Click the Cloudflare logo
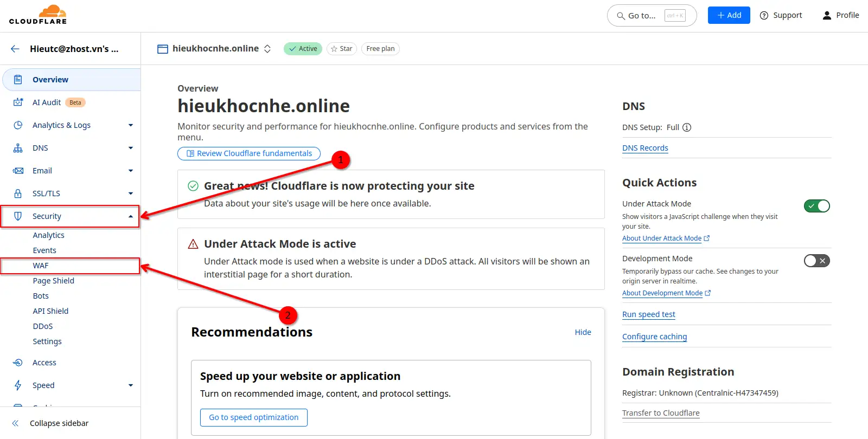Image resolution: width=868 pixels, height=439 pixels. [x=38, y=15]
